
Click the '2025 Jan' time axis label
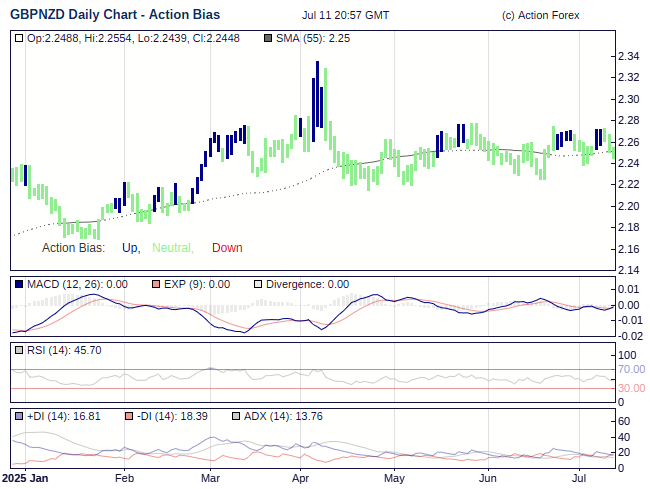coord(25,479)
